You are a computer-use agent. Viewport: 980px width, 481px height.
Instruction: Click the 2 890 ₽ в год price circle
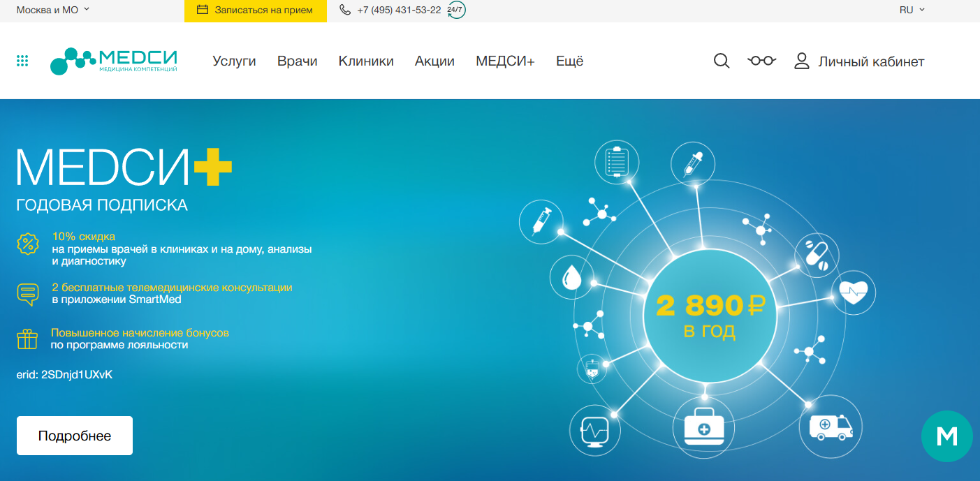[710, 316]
